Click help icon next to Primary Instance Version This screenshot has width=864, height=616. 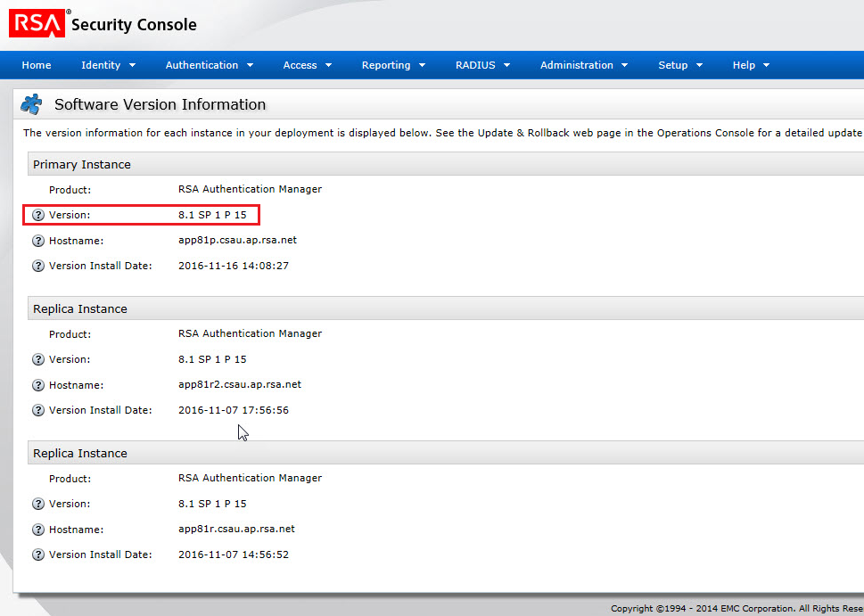point(38,215)
